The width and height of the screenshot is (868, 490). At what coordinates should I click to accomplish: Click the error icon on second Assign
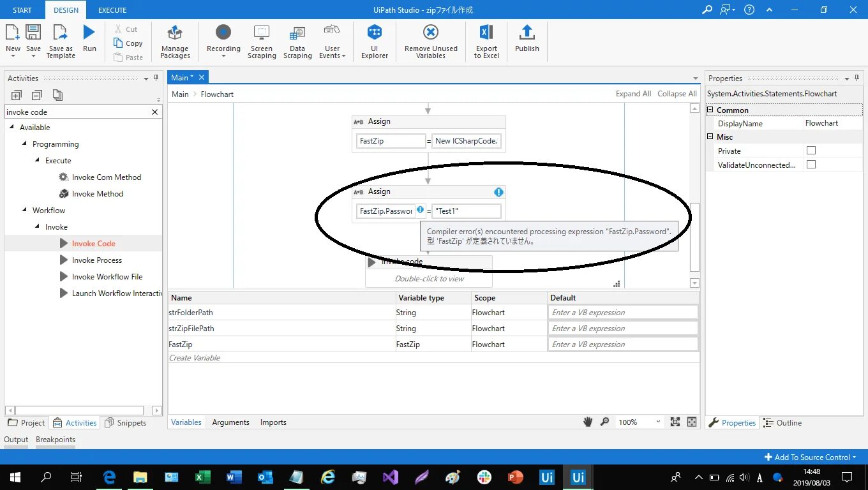[498, 192]
